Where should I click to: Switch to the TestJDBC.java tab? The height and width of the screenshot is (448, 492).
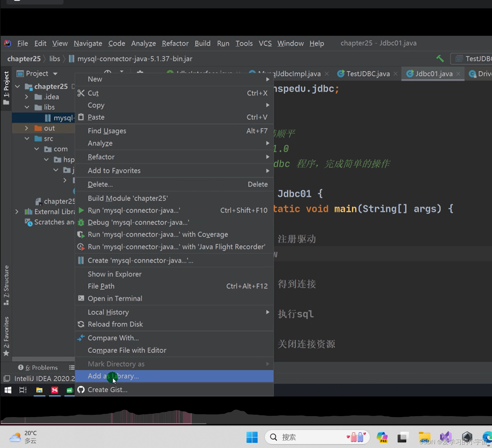pos(368,74)
